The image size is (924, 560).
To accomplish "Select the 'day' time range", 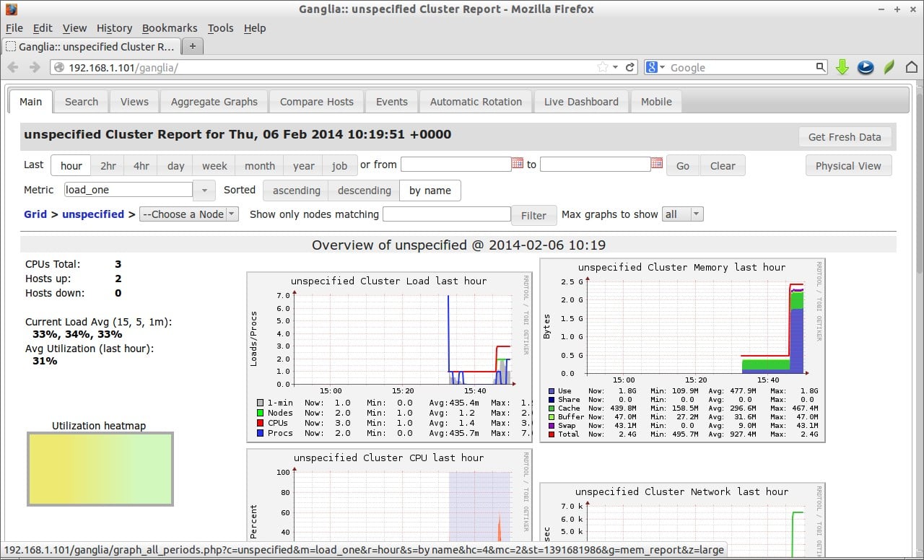I will point(175,165).
